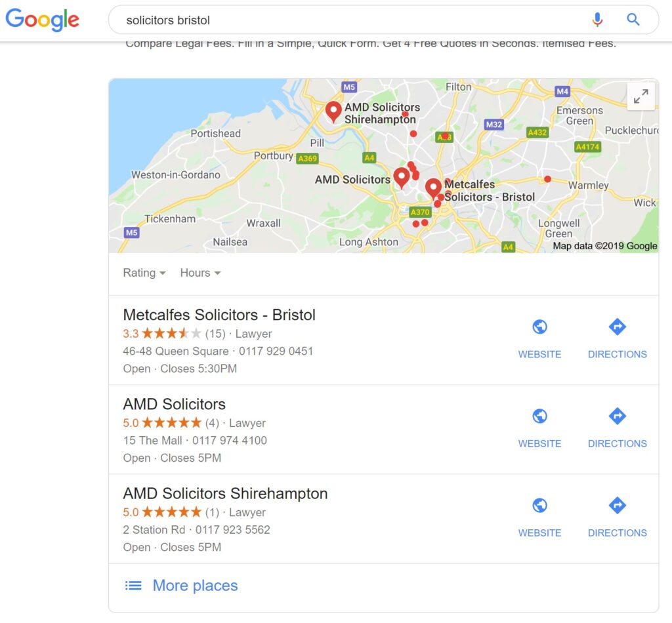Open the Rating filter dropdown

pos(144,273)
